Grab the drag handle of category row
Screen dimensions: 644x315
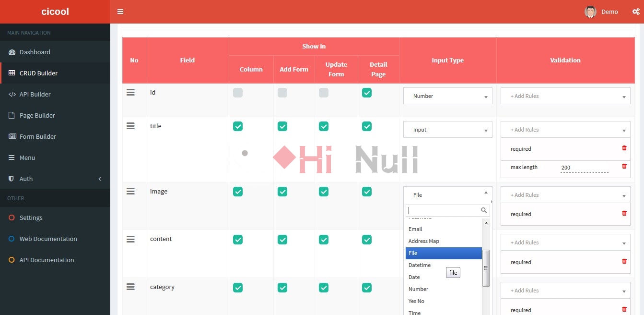[x=130, y=287]
